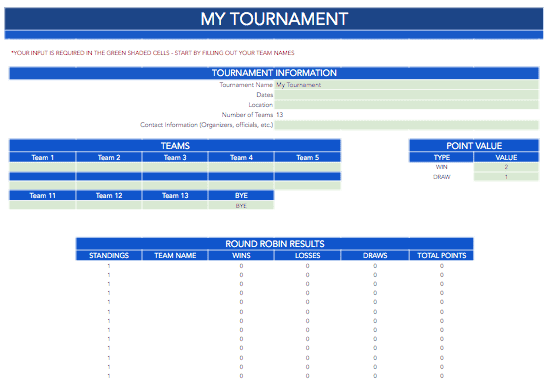The image size is (549, 392).
Task: Edit the Tournament Name input cell
Action: (x=406, y=85)
